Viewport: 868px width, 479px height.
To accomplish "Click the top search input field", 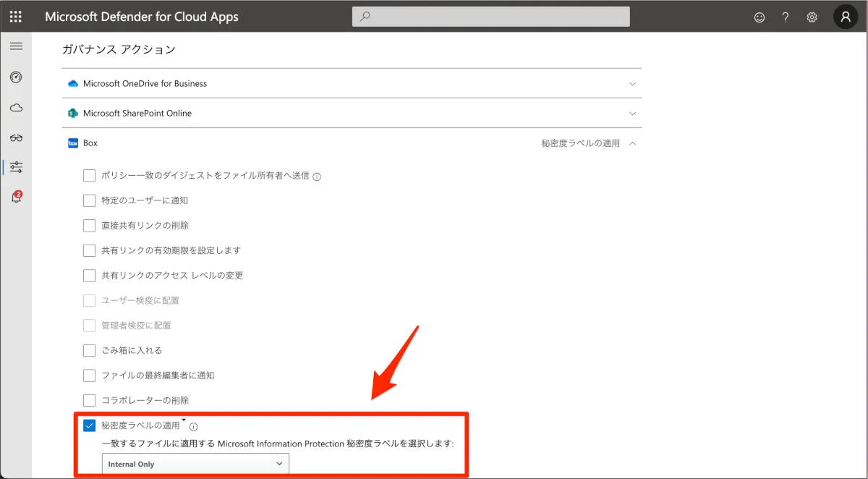I will (490, 17).
